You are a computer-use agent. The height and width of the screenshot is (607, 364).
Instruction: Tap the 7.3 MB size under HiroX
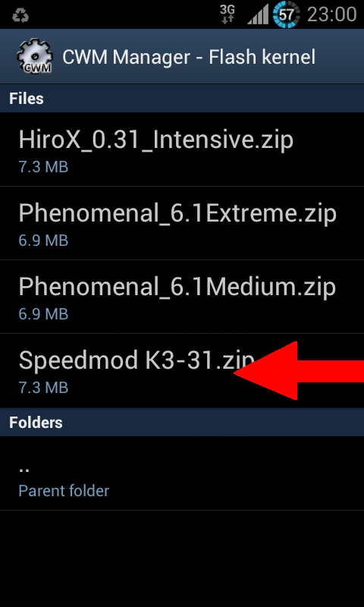pos(43,167)
